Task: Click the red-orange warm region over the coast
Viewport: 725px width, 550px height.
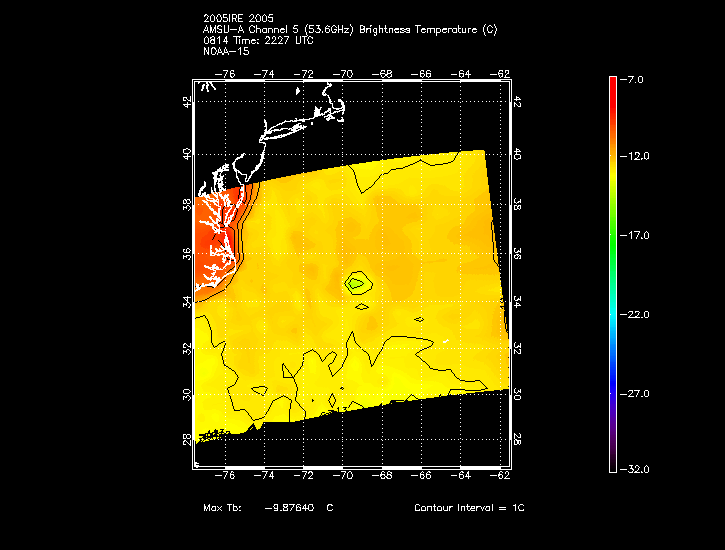Action: click(x=215, y=240)
